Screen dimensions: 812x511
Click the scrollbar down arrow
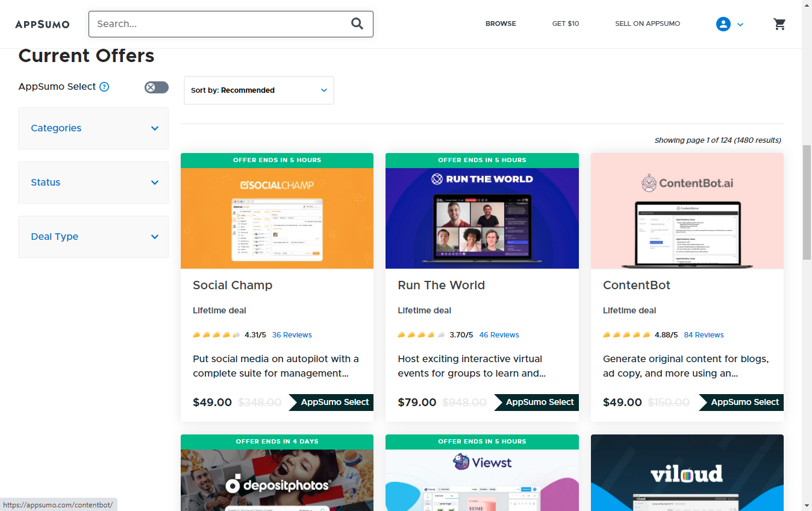click(x=807, y=505)
